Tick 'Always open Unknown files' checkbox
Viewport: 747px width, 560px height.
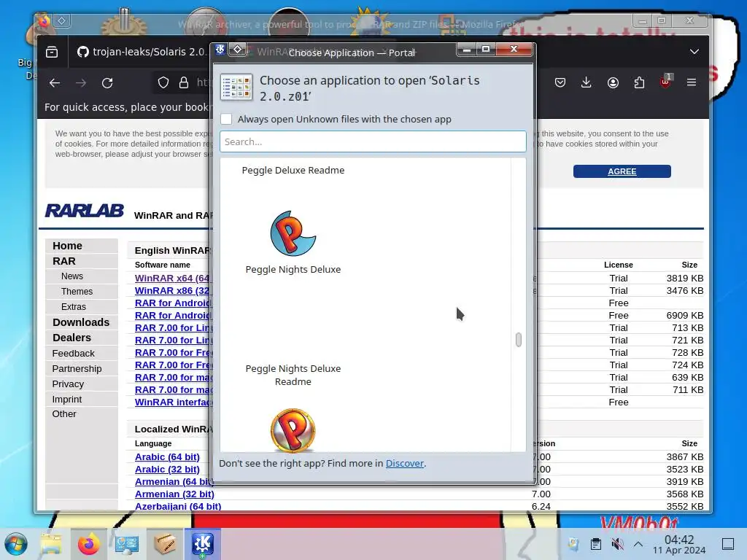coord(226,119)
